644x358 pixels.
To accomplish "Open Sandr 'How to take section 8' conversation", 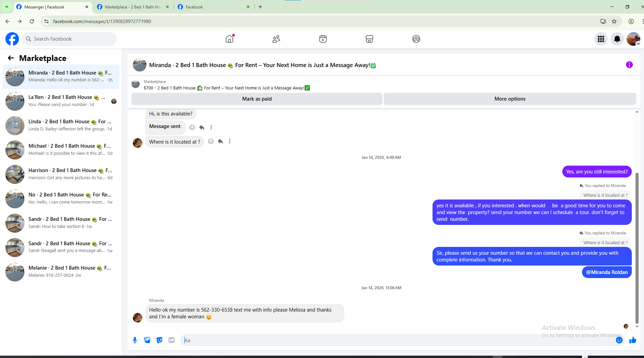I will tap(61, 223).
